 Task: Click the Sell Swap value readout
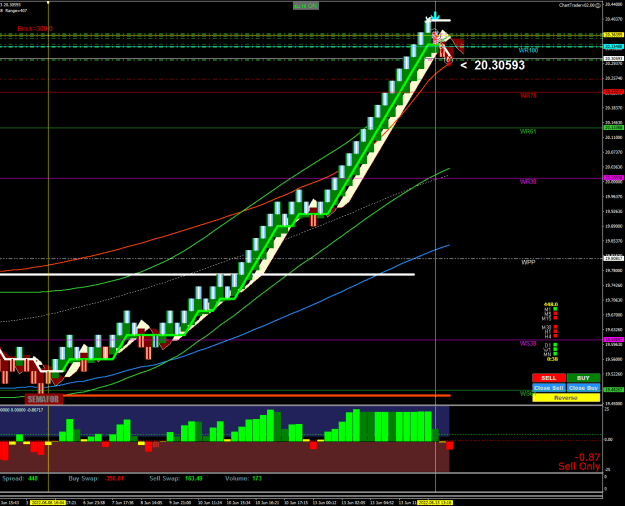click(176, 478)
